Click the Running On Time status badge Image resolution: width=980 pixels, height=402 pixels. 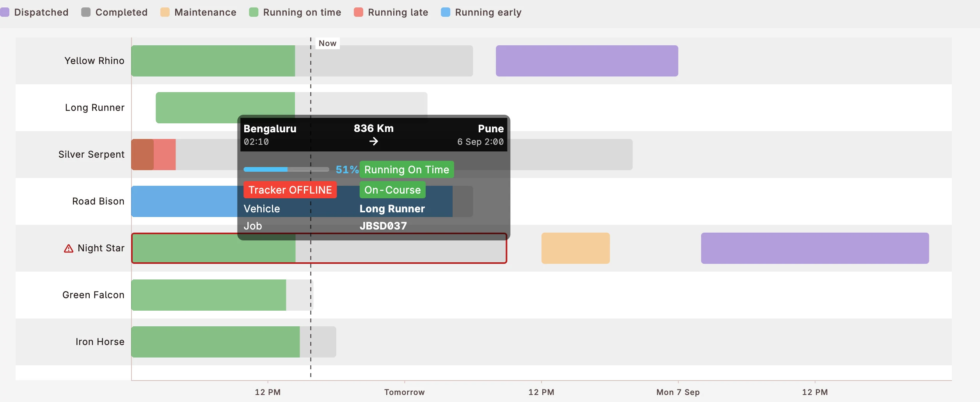click(x=407, y=169)
